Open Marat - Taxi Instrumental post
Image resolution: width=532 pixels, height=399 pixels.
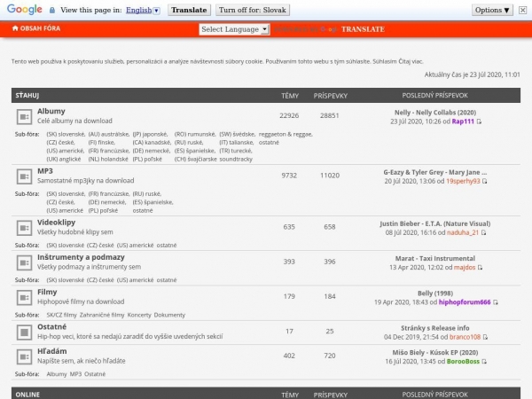coord(435,258)
